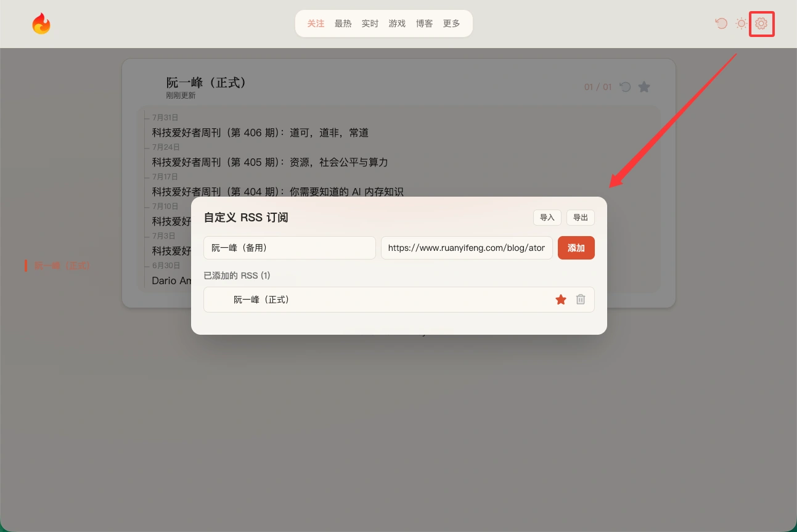Open the 更多 tab
The width and height of the screenshot is (797, 532).
coord(452,23)
